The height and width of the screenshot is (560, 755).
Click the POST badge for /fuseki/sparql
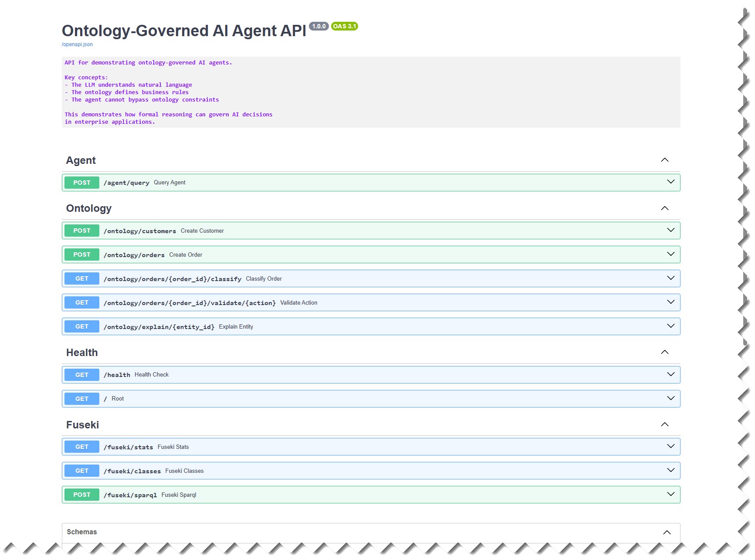82,495
